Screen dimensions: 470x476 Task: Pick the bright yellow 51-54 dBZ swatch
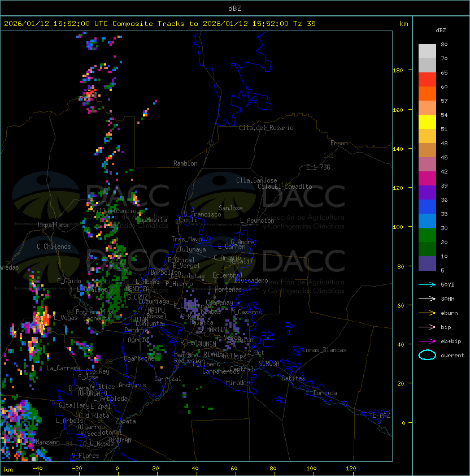(x=427, y=122)
